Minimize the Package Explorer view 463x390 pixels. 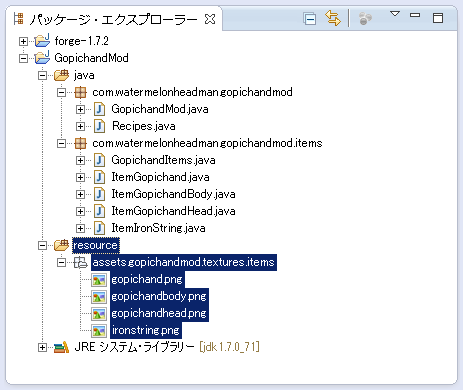click(415, 15)
